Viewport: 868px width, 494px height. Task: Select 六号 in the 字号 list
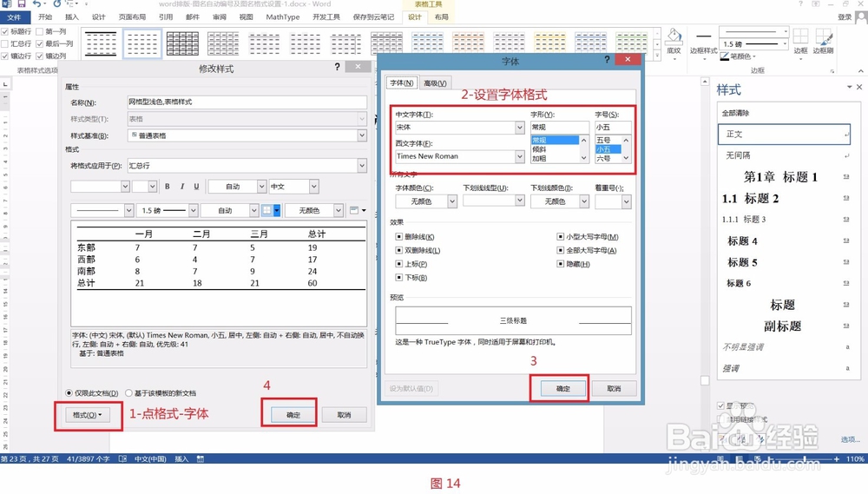click(x=603, y=158)
